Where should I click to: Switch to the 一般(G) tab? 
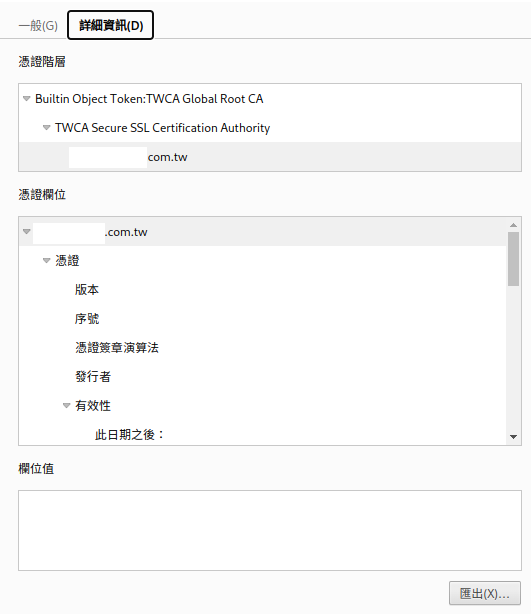(38, 26)
